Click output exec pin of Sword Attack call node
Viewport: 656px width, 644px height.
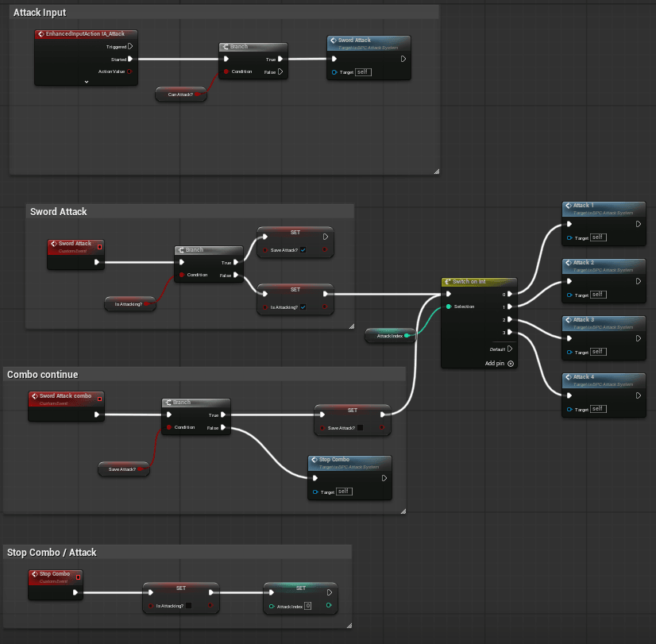point(403,59)
